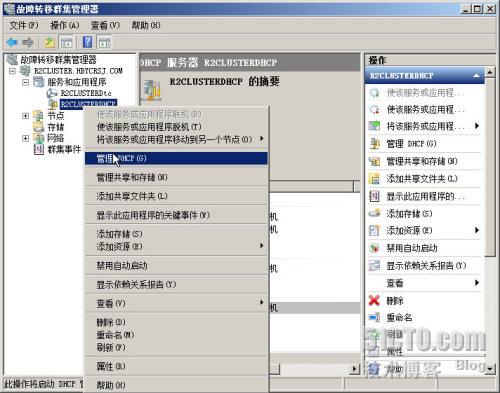This screenshot has height=393, width=500.
Task: Click the 群集事件 events icon in tree
Action: click(39, 149)
